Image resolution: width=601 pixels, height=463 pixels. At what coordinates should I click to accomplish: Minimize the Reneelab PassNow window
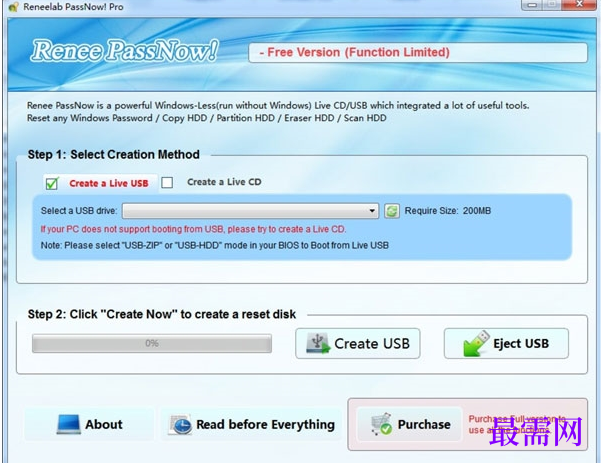tap(532, 5)
